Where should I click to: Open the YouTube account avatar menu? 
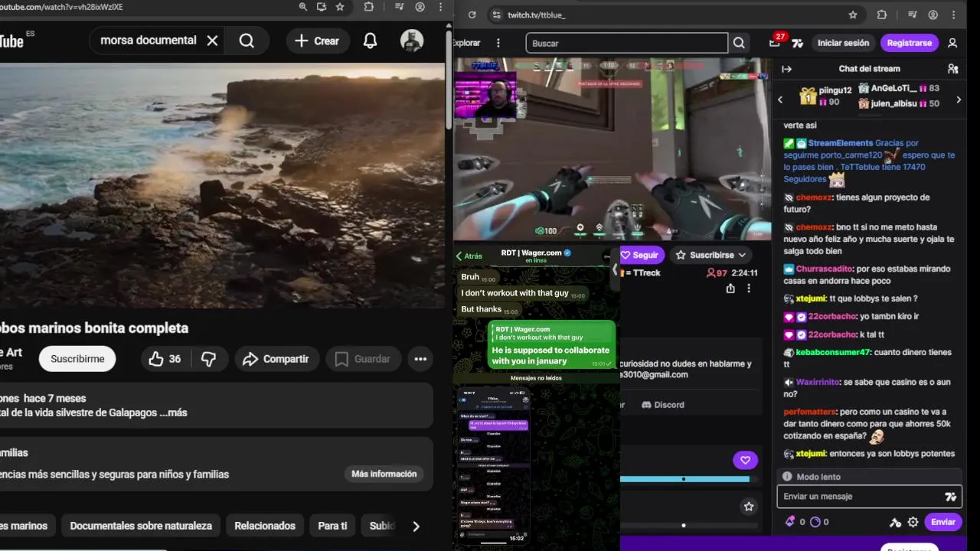[412, 41]
